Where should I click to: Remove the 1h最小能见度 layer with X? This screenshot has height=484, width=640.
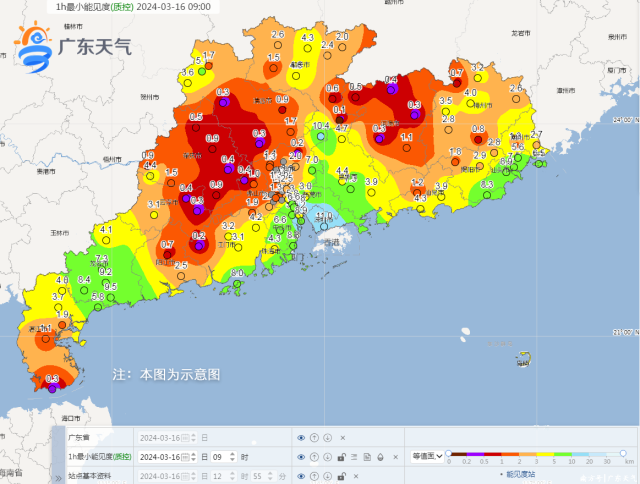[x=394, y=457]
